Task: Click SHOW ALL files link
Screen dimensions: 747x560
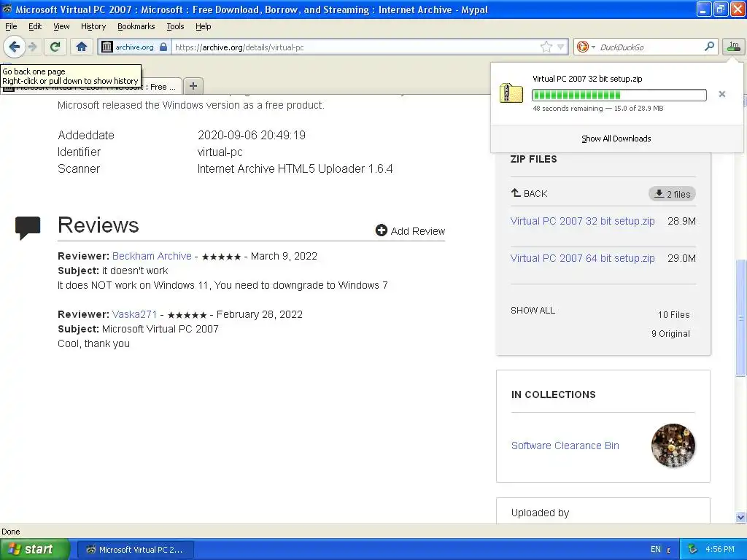Action: tap(533, 311)
